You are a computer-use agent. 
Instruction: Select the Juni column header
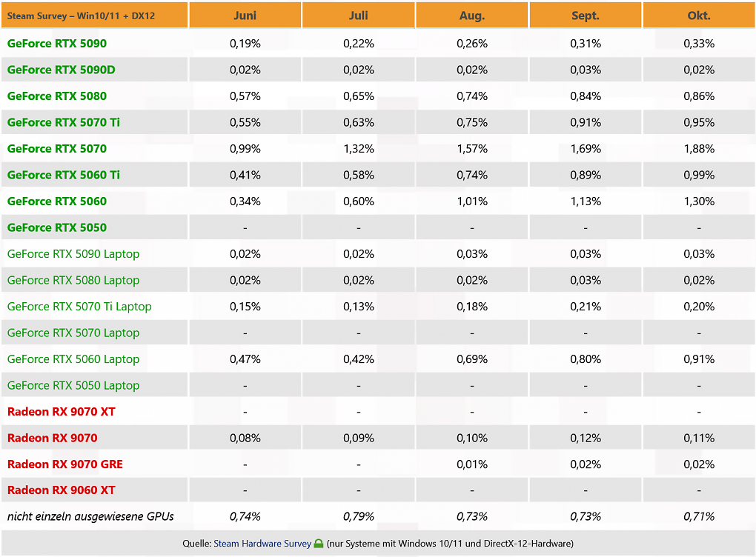point(245,16)
